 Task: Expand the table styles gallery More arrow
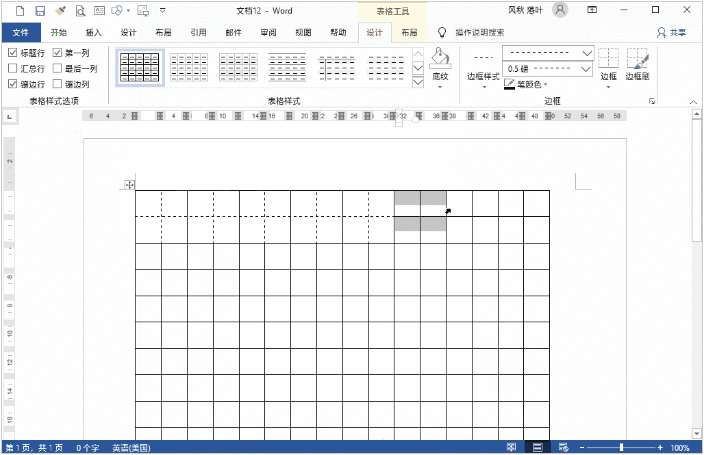(418, 82)
